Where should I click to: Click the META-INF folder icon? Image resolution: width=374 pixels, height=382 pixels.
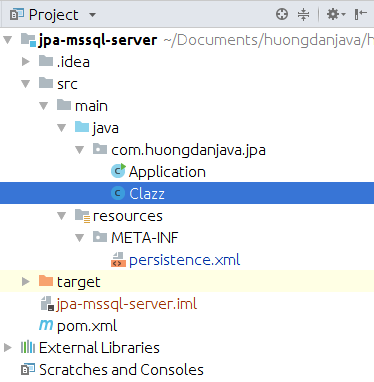pyautogui.click(x=100, y=237)
